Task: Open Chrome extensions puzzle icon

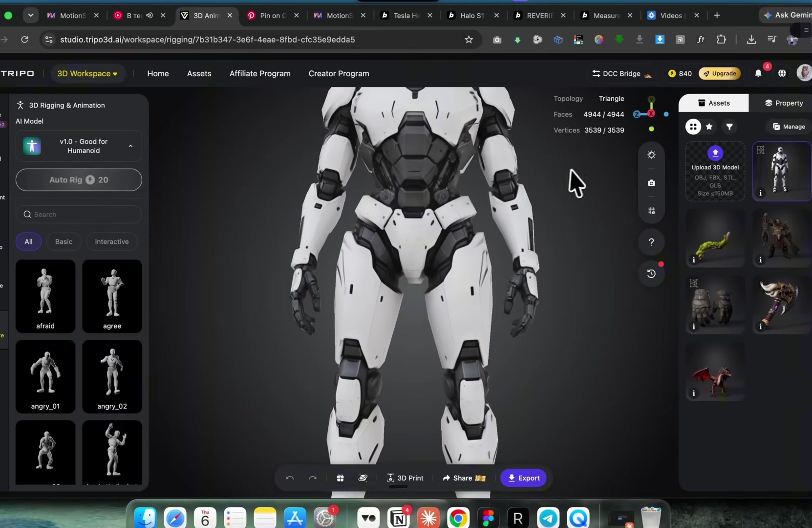Action: point(721,40)
